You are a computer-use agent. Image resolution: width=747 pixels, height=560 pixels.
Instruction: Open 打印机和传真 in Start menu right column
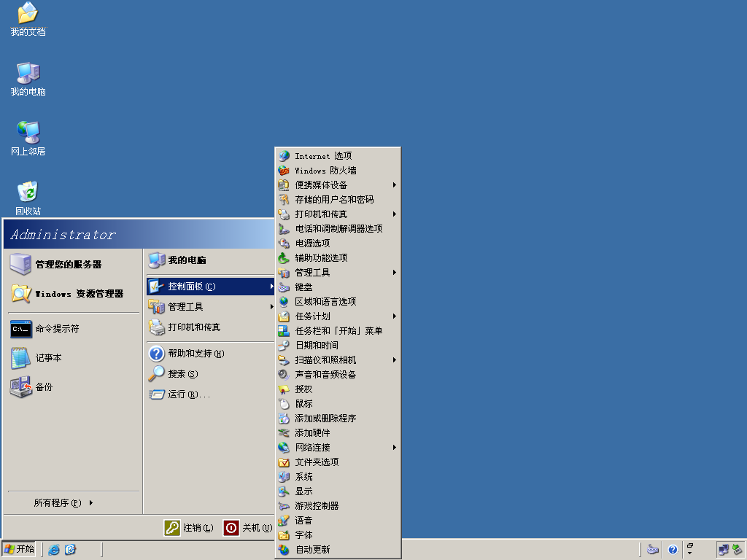(x=210, y=327)
